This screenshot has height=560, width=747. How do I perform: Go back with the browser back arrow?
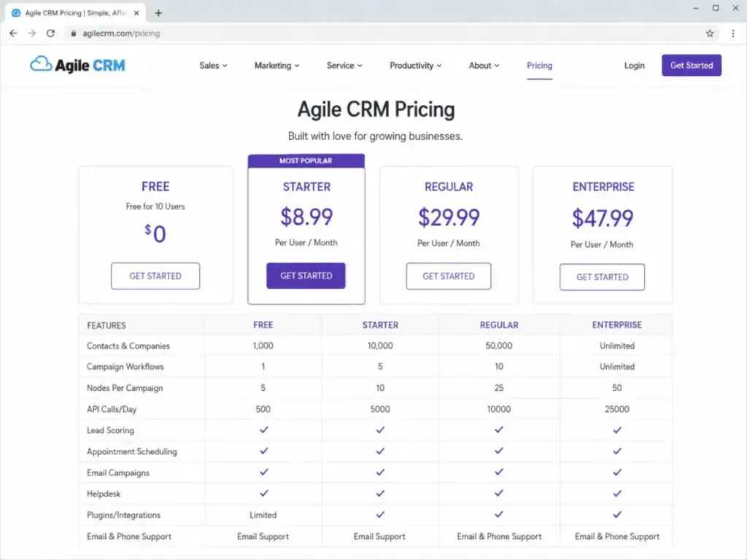point(13,34)
